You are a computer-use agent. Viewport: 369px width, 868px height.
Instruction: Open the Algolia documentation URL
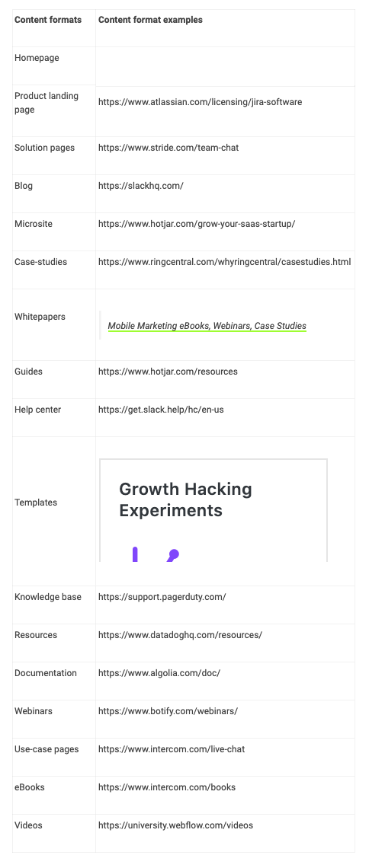tap(159, 673)
